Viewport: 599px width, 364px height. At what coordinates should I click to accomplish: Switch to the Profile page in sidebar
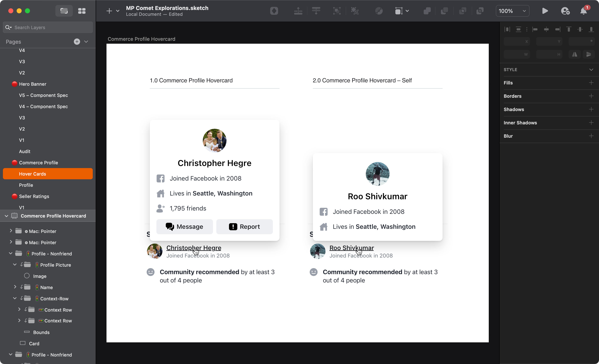(26, 185)
